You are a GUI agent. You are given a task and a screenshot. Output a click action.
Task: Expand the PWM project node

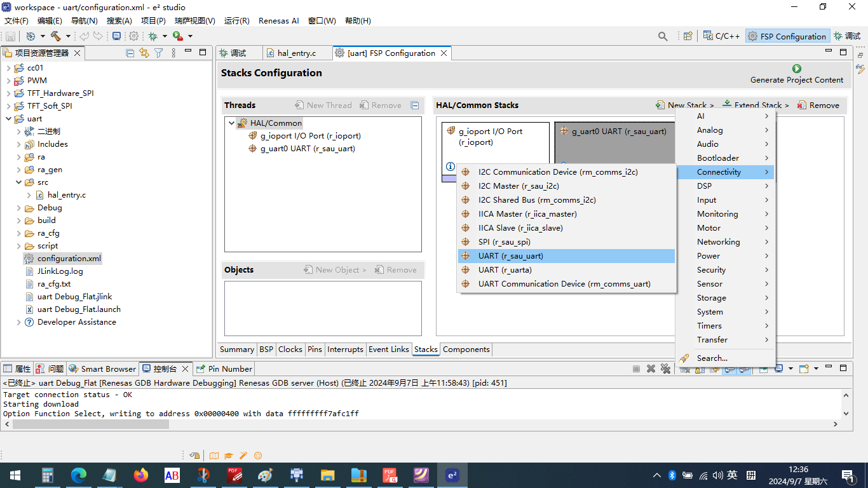pos(8,81)
